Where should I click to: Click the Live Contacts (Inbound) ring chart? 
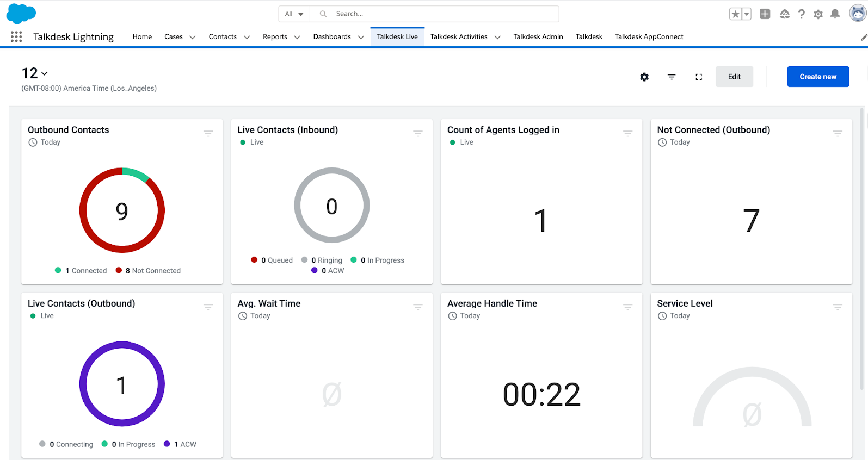tap(332, 206)
